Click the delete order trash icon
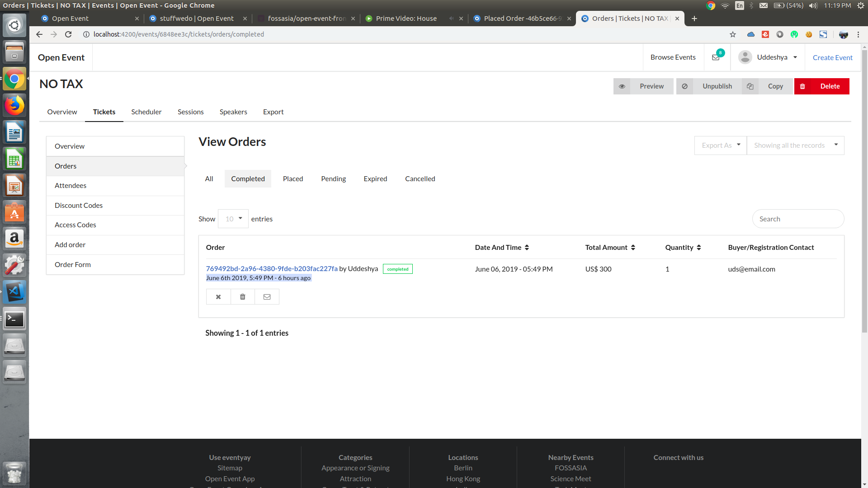868x488 pixels. coord(243,297)
